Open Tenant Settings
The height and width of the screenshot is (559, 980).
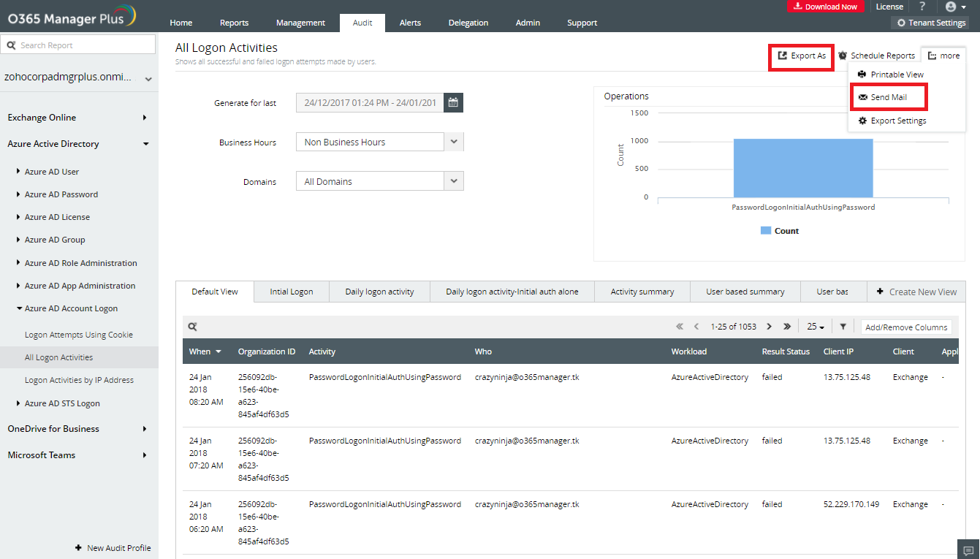tap(931, 23)
